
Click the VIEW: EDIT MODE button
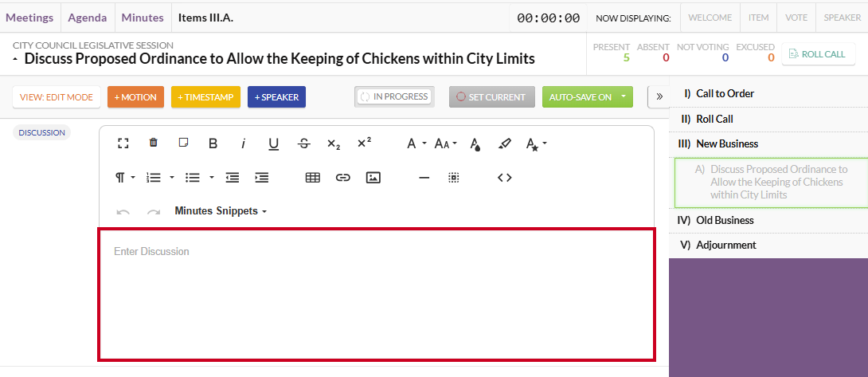(57, 97)
